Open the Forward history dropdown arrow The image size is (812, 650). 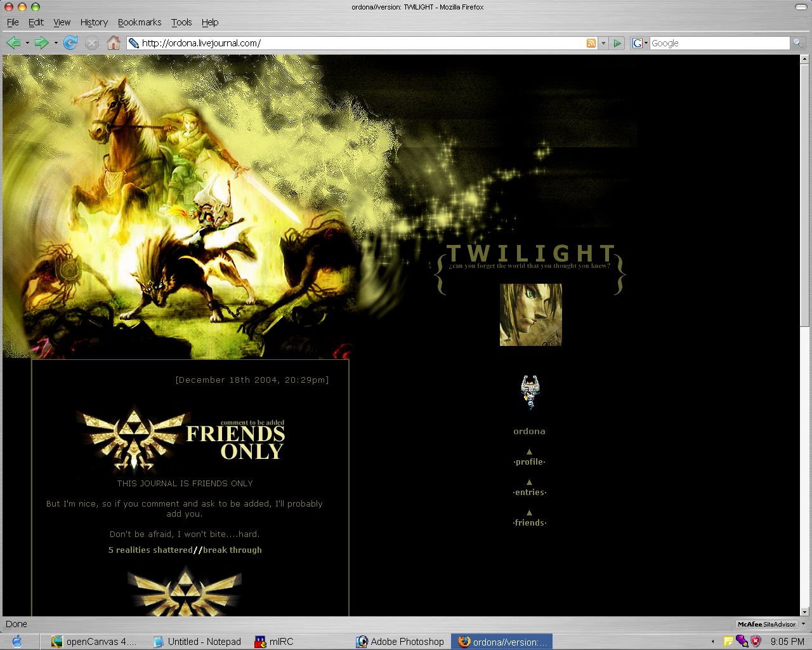(x=56, y=43)
